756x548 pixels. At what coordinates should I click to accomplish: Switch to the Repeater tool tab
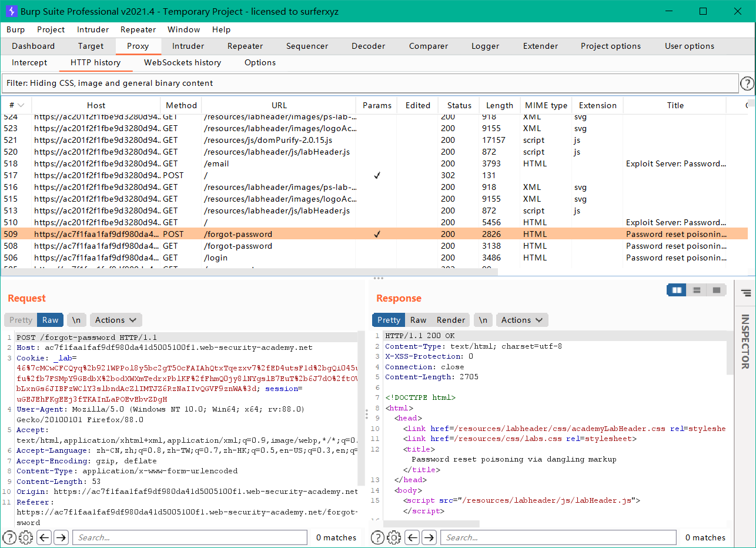pos(245,46)
